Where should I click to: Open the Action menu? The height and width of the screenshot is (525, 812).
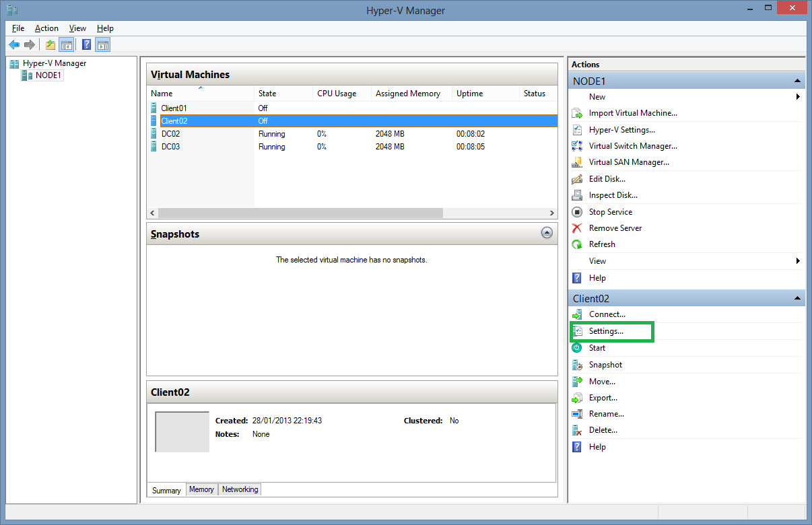click(x=46, y=28)
